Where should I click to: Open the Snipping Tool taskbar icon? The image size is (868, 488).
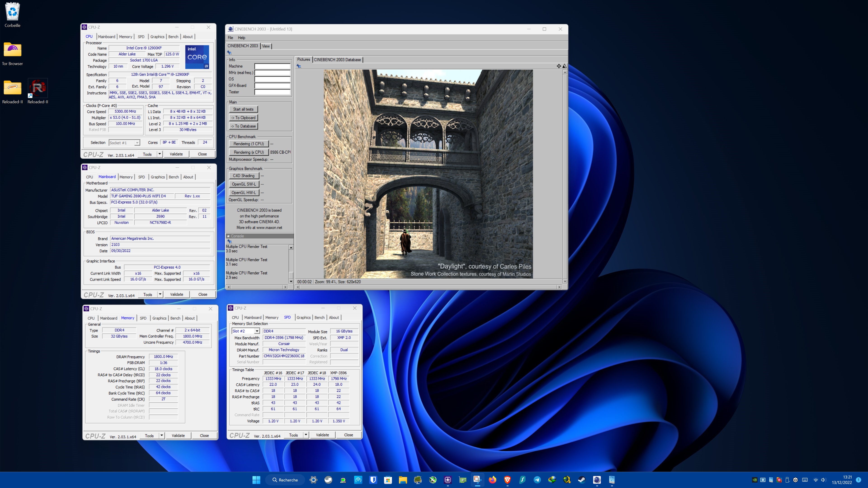pyautogui.click(x=477, y=480)
